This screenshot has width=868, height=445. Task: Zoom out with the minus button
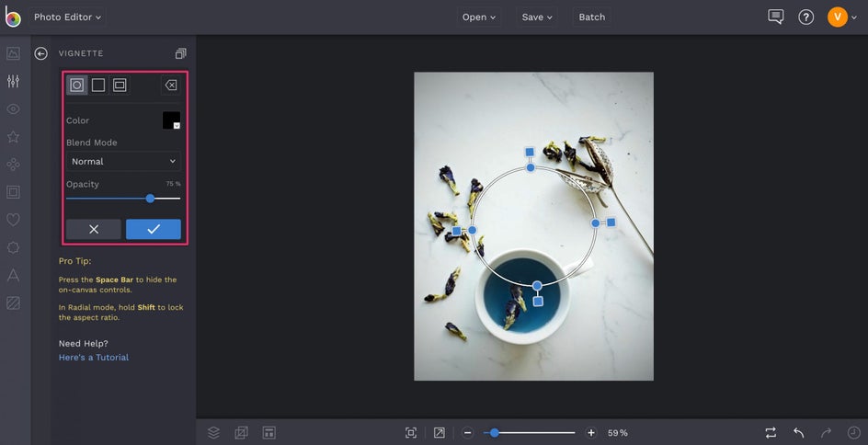[x=468, y=433]
